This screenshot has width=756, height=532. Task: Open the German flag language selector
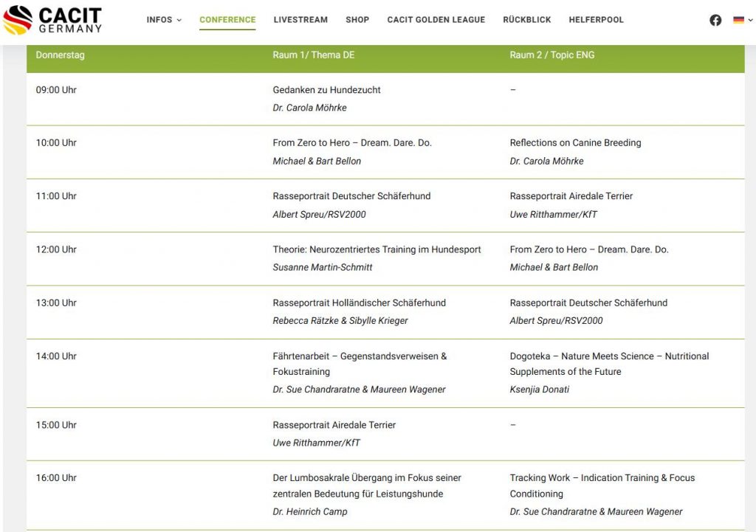pos(742,20)
